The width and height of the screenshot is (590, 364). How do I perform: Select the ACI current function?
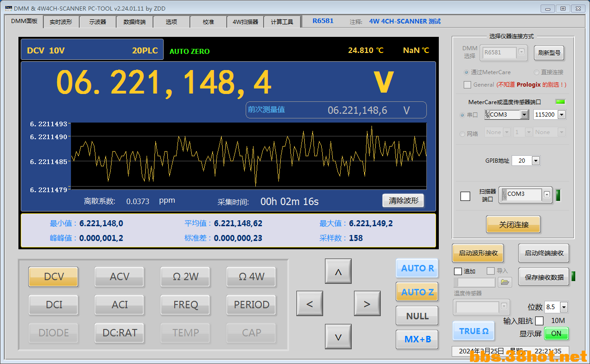point(119,305)
